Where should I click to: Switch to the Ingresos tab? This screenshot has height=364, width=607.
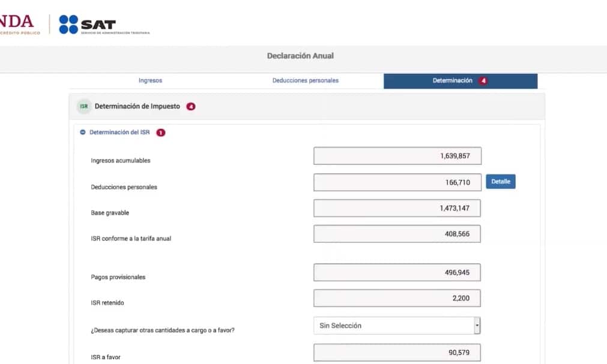150,81
